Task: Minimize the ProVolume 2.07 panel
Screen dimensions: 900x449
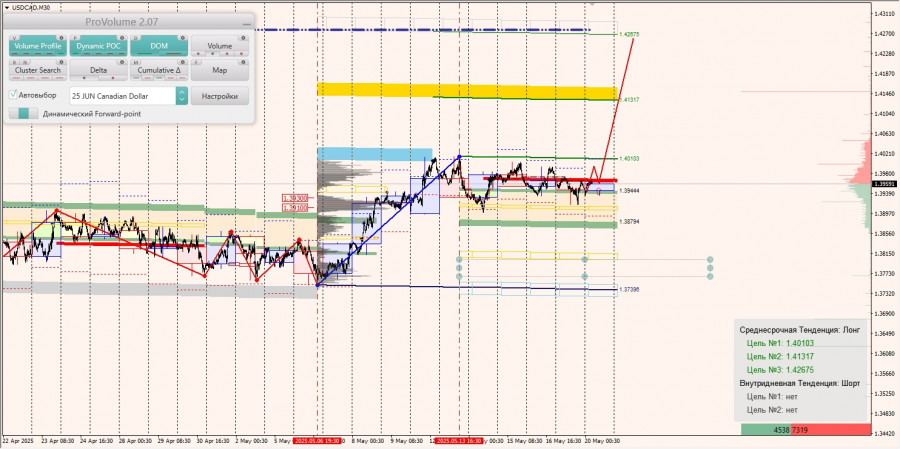Action: (246, 24)
